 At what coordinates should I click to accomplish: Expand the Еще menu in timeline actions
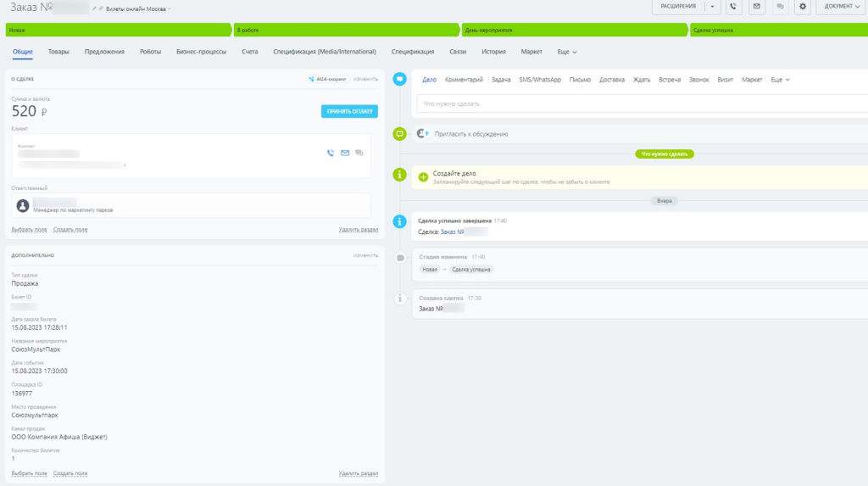click(780, 80)
